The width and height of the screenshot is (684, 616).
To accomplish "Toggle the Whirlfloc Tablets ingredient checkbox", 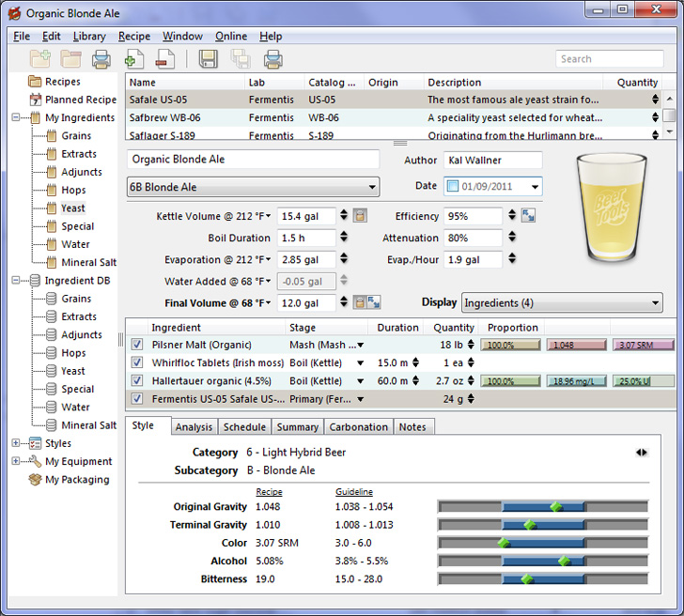I will (137, 362).
